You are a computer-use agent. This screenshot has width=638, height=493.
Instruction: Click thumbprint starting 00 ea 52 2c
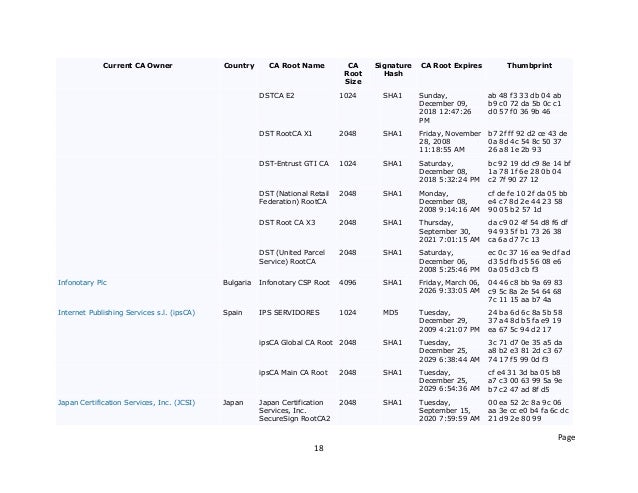(x=528, y=410)
